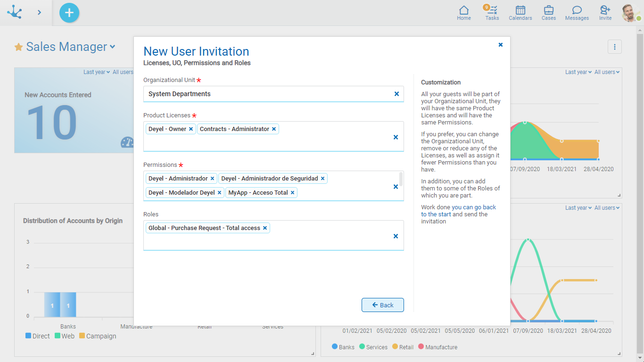Screen dimensions: 644x362
Task: Open the Cases briefcase icon
Action: (548, 13)
